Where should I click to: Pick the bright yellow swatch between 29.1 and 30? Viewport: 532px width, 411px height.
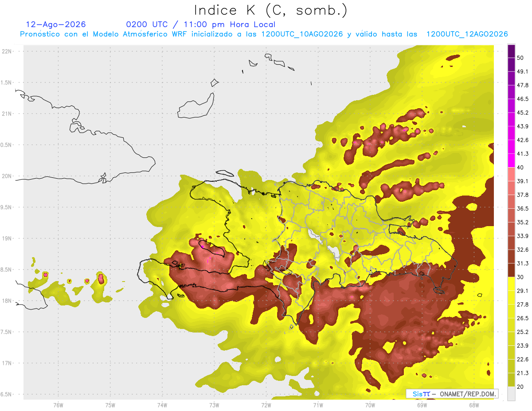point(511,284)
